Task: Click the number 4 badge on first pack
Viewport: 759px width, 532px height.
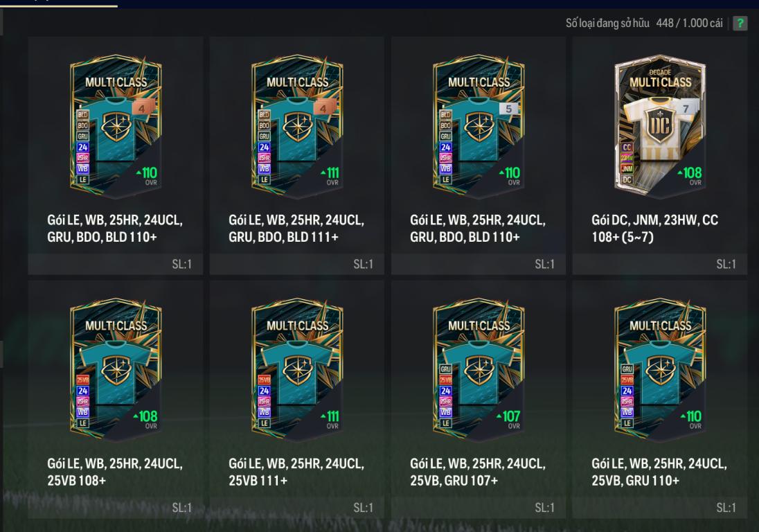Action: [142, 109]
